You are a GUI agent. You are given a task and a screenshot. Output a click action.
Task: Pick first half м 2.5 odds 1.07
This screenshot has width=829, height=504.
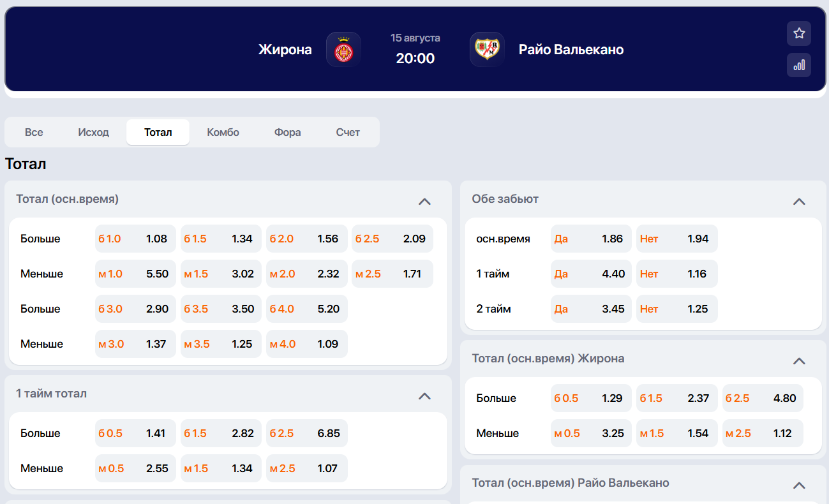coord(307,468)
